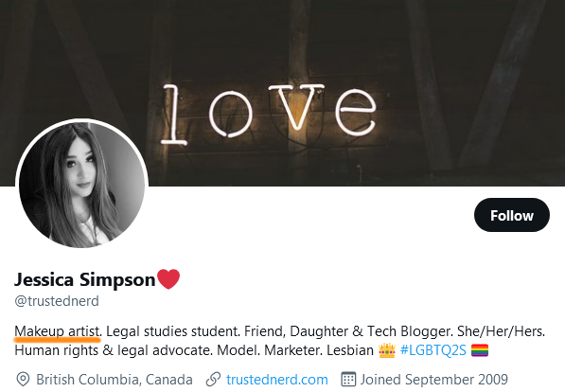Click the rainbow flag emoji in the bio
Screen dimensions: 565x392
[480, 350]
